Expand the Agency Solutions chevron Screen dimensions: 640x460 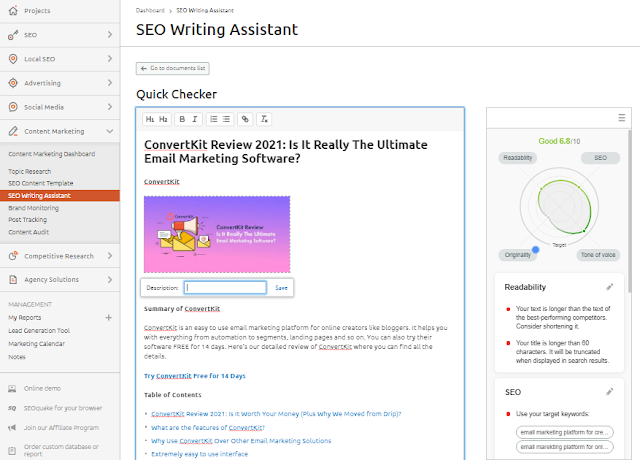(x=110, y=280)
